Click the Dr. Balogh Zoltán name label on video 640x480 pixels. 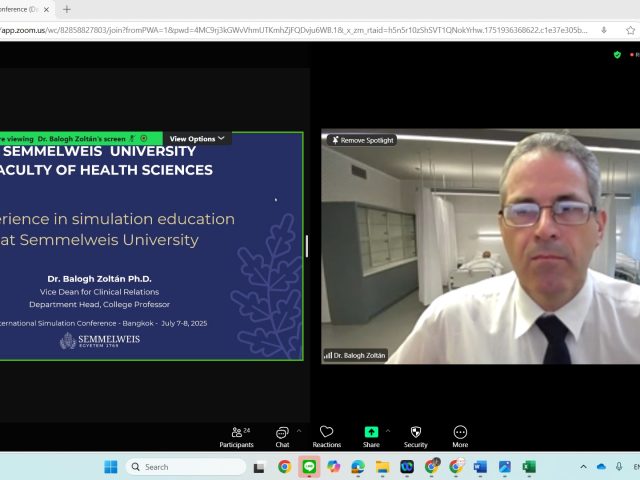[355, 356]
